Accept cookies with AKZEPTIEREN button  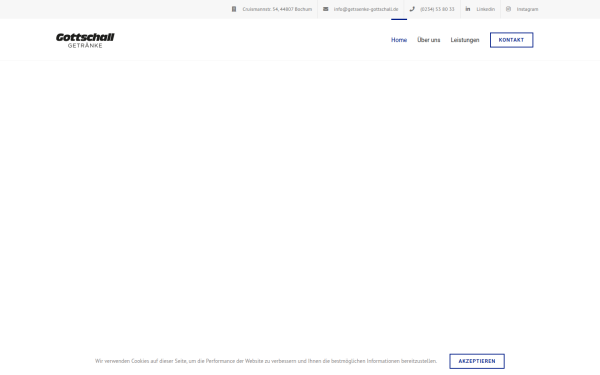(477, 361)
